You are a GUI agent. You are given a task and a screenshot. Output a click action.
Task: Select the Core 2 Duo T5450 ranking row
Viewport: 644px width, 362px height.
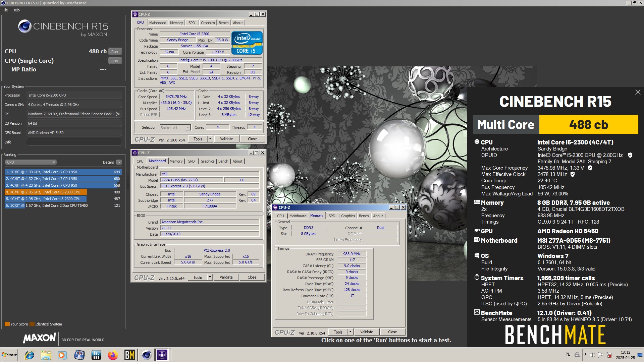pos(63,205)
